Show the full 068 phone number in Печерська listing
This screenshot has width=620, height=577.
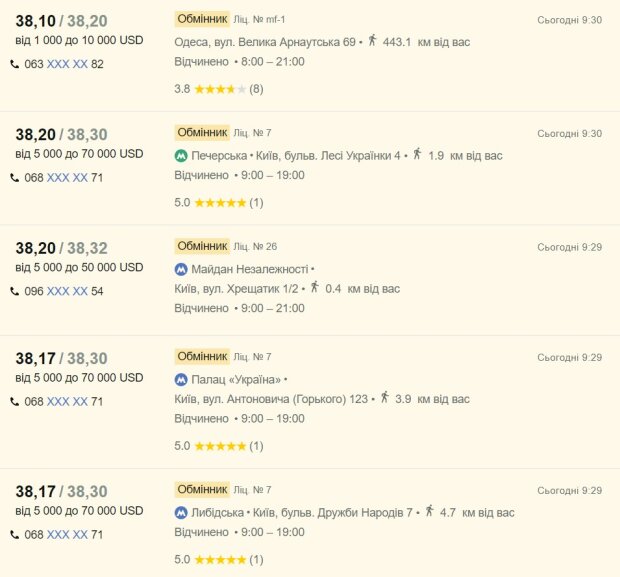pos(67,178)
